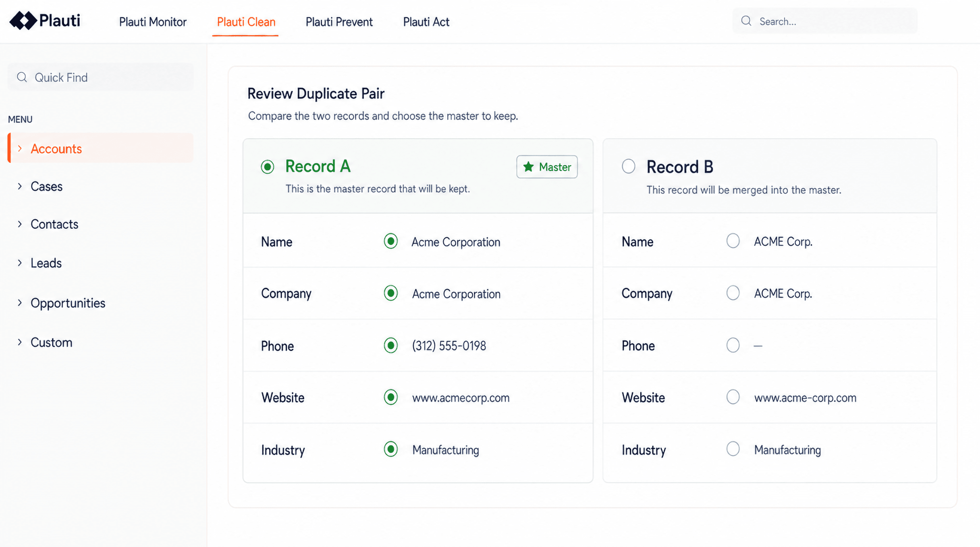980x547 pixels.
Task: Choose Record A's Phone (312) 555-0198 radio
Action: click(x=390, y=345)
